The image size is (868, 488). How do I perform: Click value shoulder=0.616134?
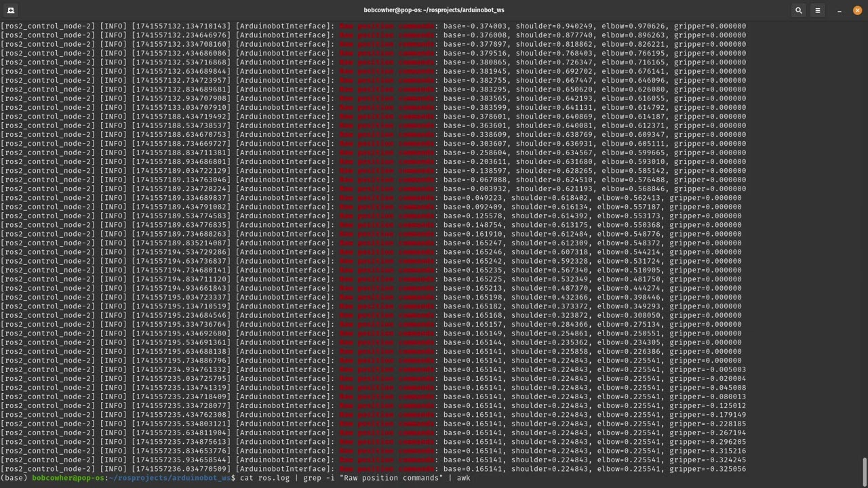(551, 207)
